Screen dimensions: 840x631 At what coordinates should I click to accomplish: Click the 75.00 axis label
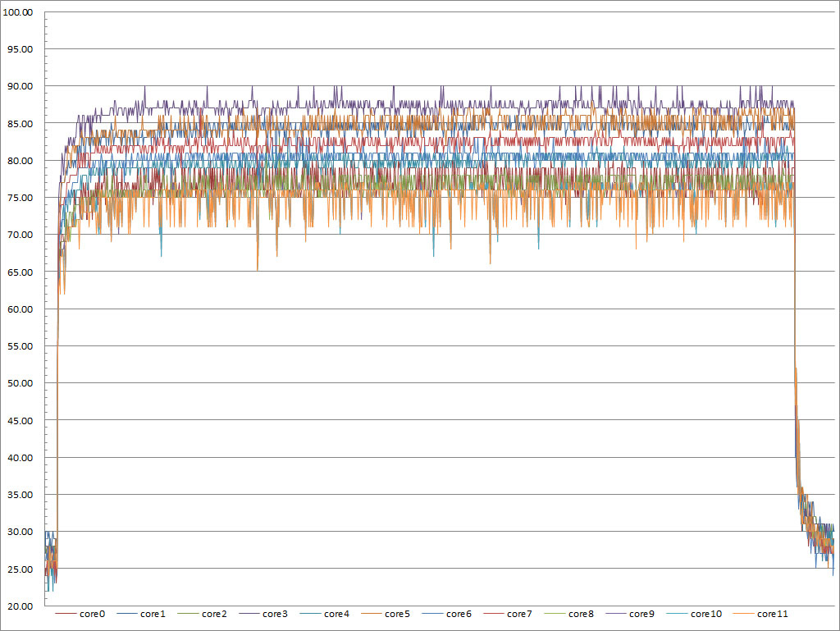20,198
